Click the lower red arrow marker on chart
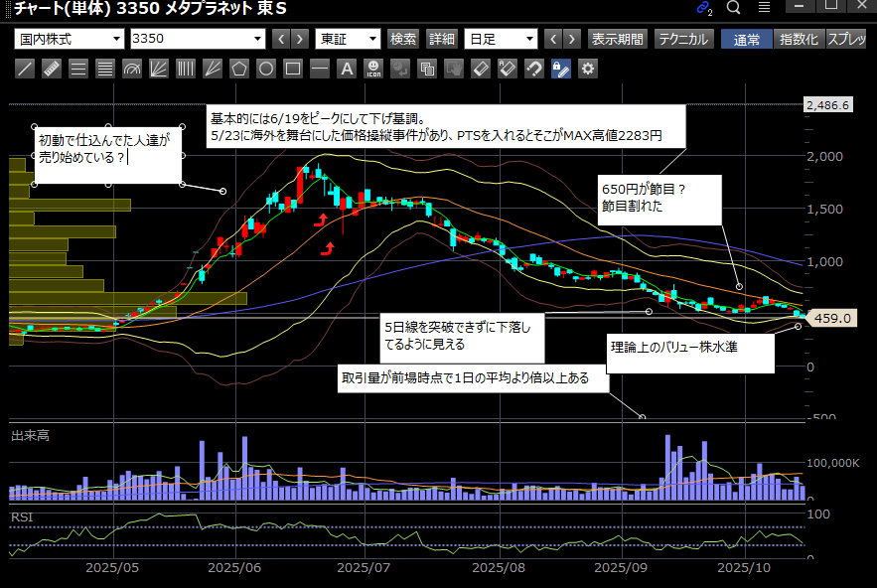 [x=328, y=249]
